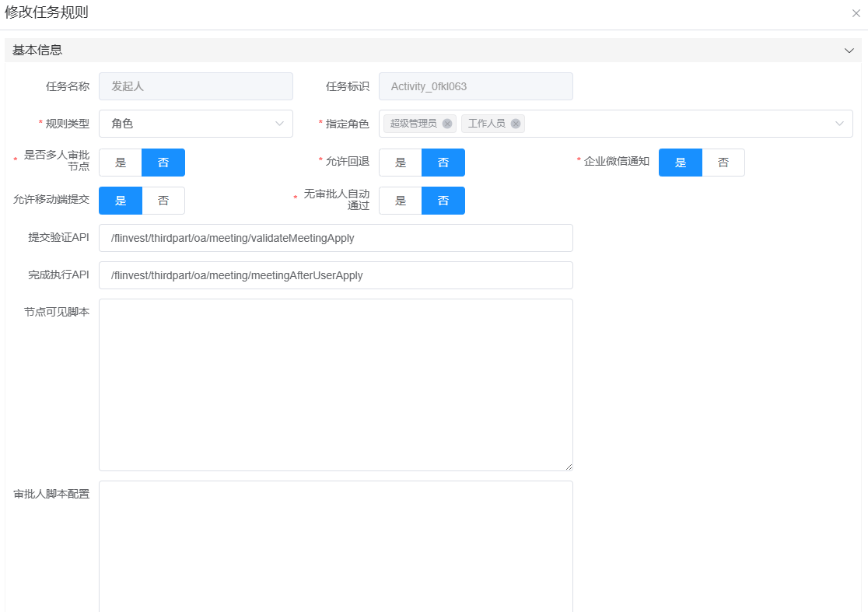
Task: Enable 企业微信通知 with 是
Action: pyautogui.click(x=681, y=163)
